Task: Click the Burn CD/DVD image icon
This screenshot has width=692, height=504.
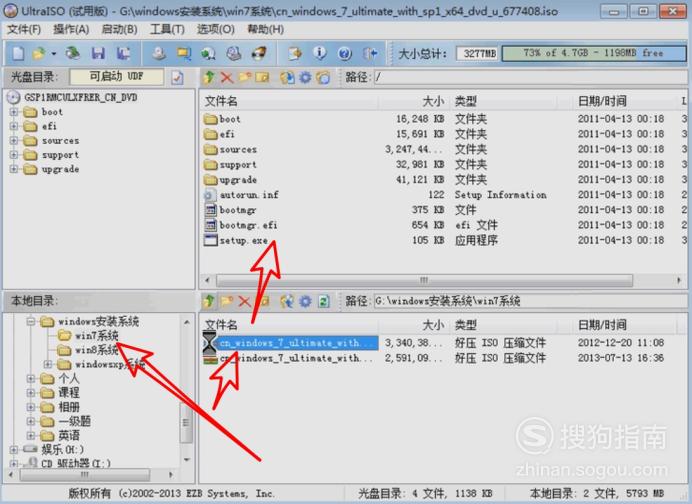Action: pos(259,53)
